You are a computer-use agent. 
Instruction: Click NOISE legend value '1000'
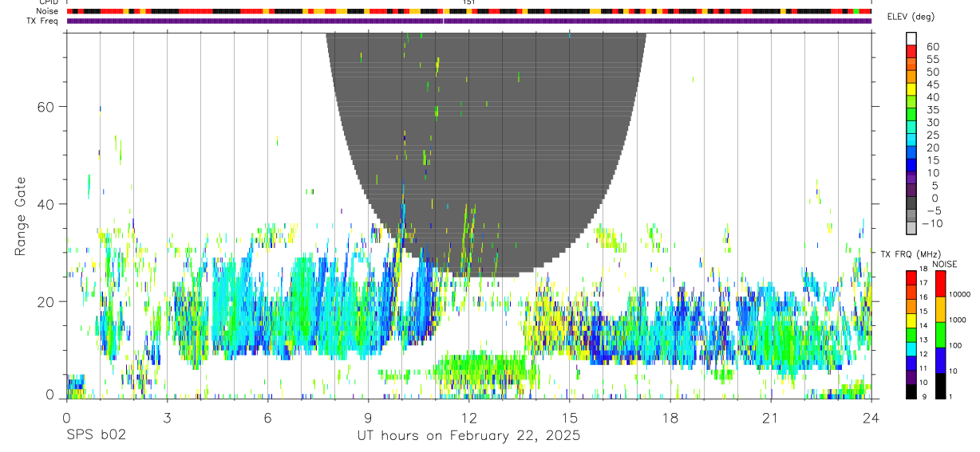(x=957, y=320)
